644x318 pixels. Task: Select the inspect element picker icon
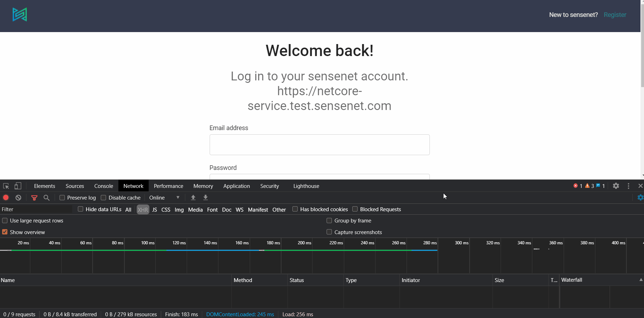point(6,186)
